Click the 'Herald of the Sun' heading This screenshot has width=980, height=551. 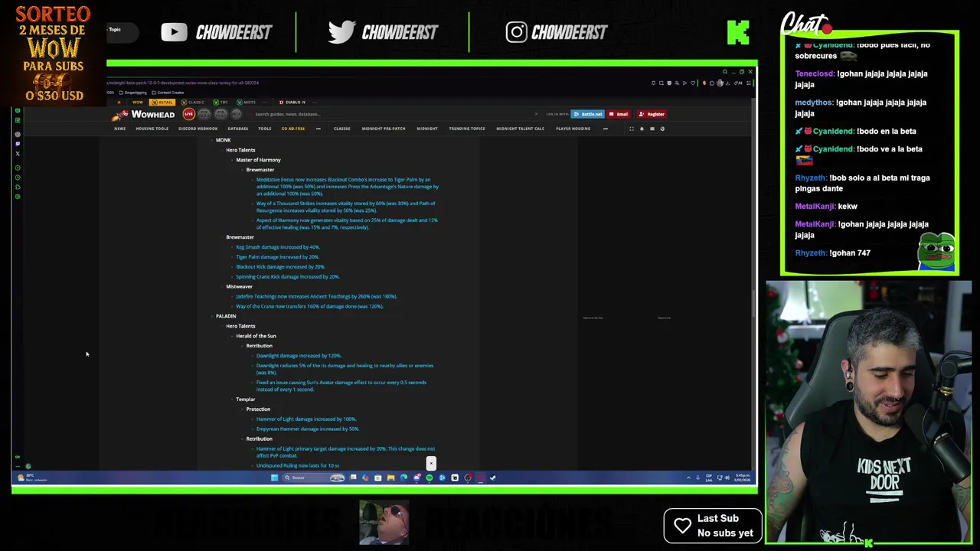[256, 336]
